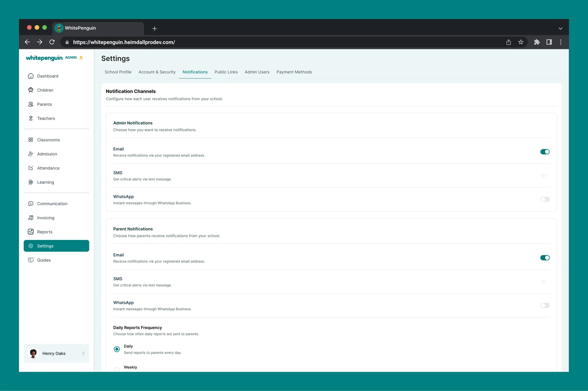Toggle Parent Notifications SMS switch
This screenshot has width=588, height=391.
[x=545, y=282]
